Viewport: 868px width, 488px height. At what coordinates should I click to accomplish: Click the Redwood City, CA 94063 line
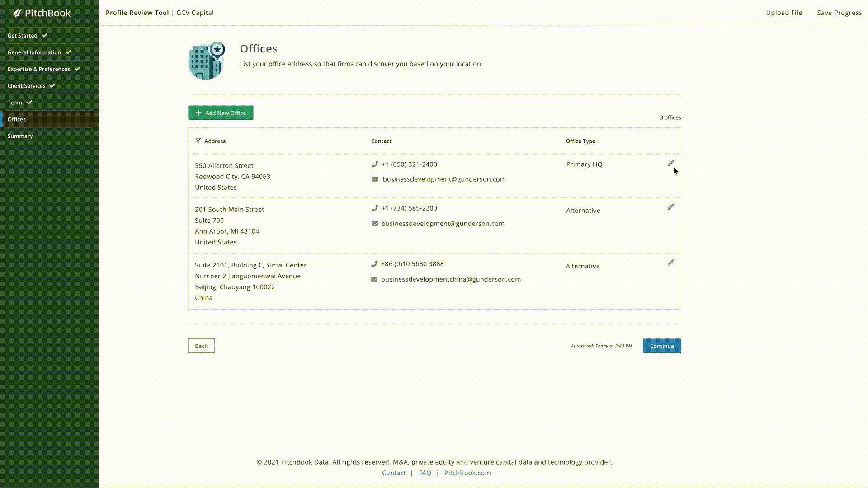232,177
